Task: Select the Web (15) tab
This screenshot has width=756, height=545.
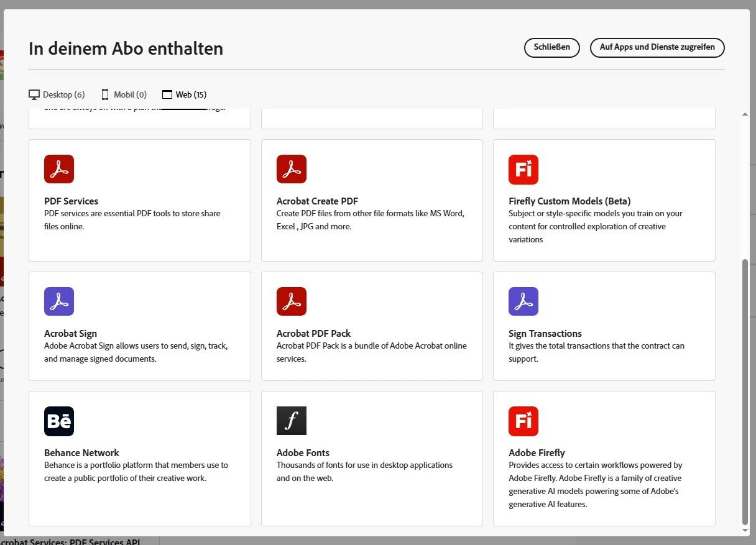Action: click(184, 94)
